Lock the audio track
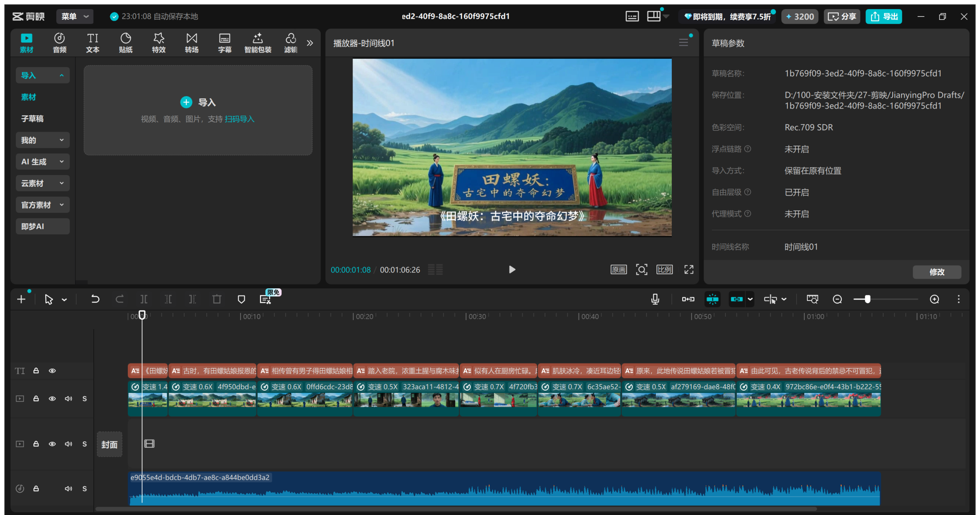Viewport: 980px width, 515px height. coord(36,489)
